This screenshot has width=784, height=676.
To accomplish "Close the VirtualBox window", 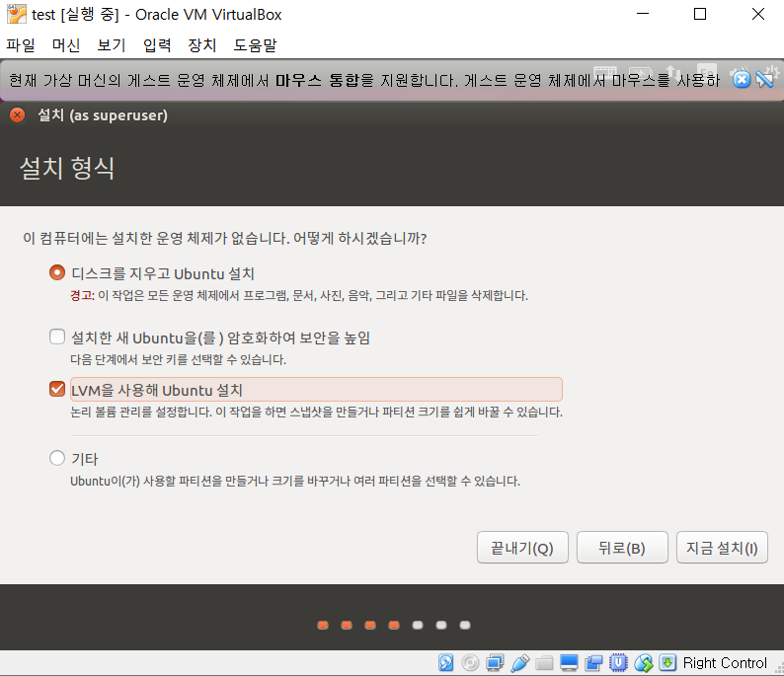I will click(x=758, y=14).
